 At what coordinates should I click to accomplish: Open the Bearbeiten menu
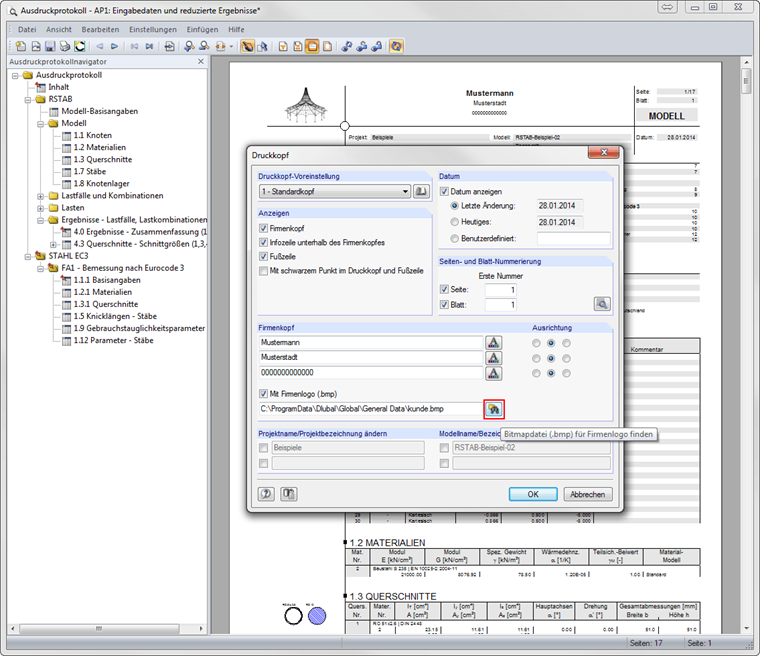point(100,30)
